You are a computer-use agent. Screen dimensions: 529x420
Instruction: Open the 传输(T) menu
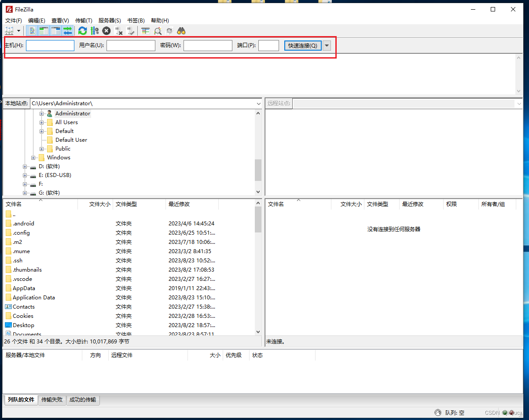tap(84, 21)
